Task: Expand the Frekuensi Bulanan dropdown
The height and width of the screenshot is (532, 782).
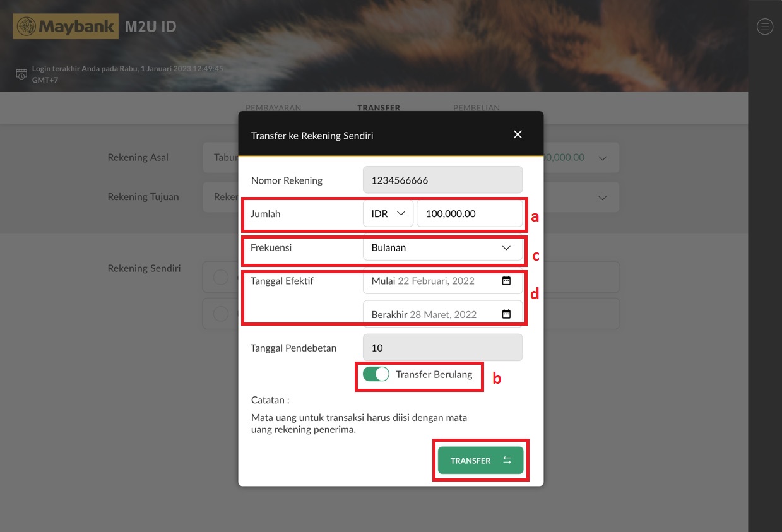Action: pyautogui.click(x=442, y=248)
